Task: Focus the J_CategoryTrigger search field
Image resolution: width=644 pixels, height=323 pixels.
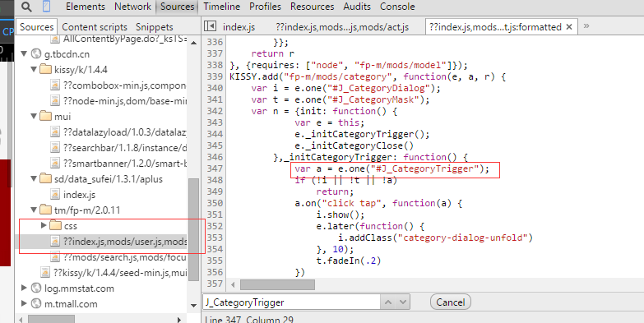Action: point(292,302)
